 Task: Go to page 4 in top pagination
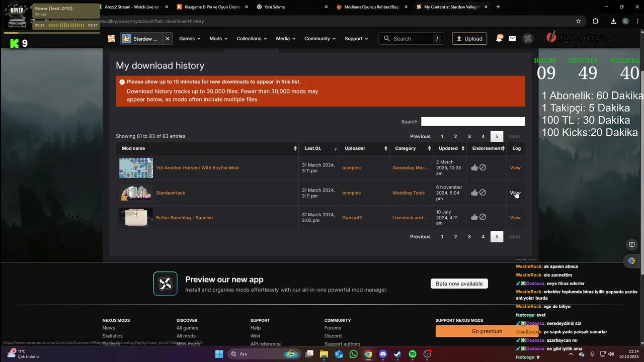pyautogui.click(x=483, y=136)
